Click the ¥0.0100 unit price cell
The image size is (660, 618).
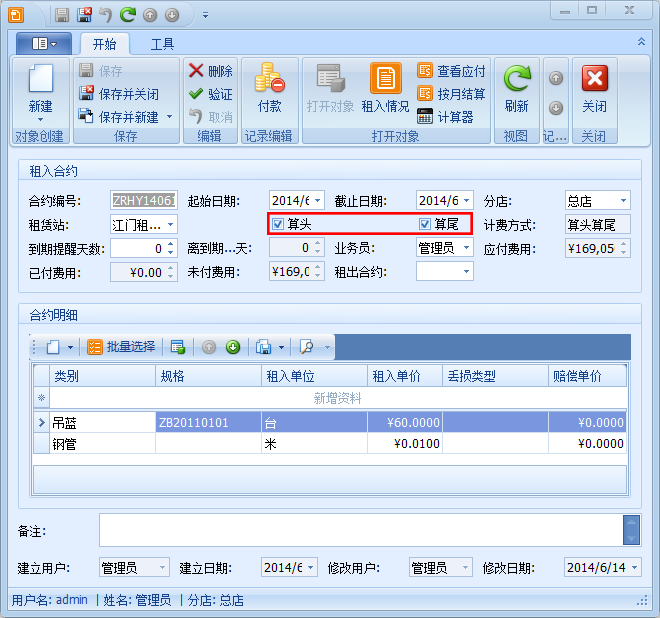pos(405,444)
